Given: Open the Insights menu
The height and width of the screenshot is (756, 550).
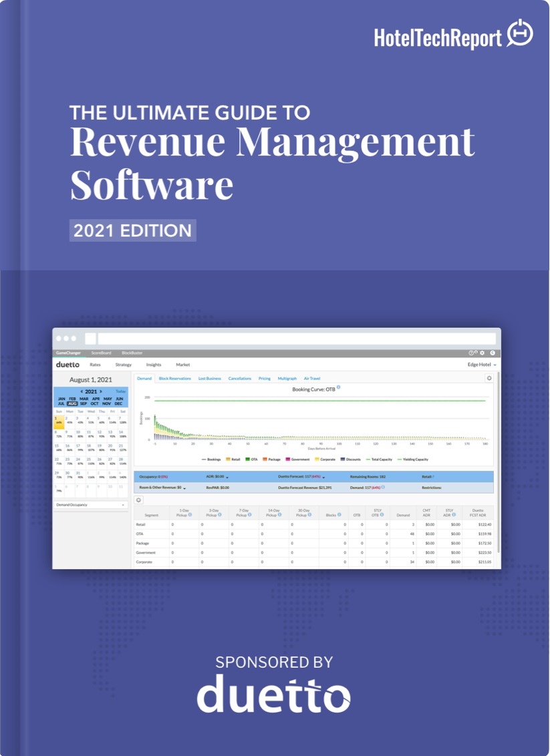Looking at the screenshot, I should click(154, 365).
